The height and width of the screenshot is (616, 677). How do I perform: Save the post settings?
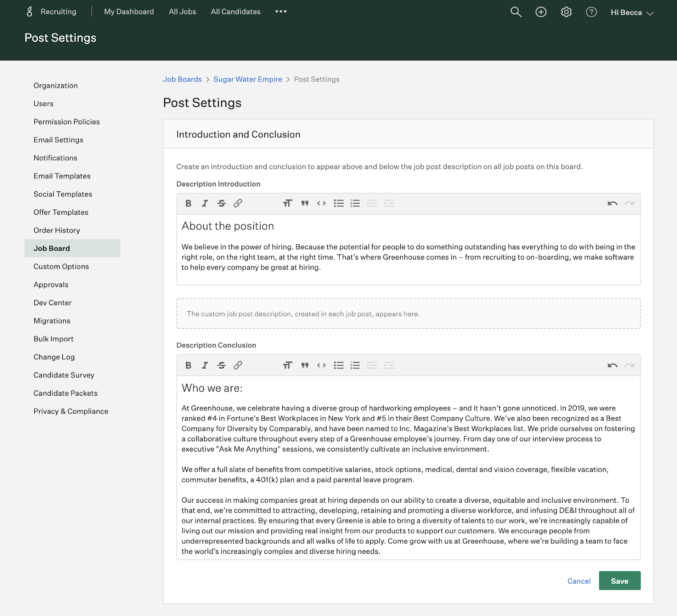click(619, 581)
